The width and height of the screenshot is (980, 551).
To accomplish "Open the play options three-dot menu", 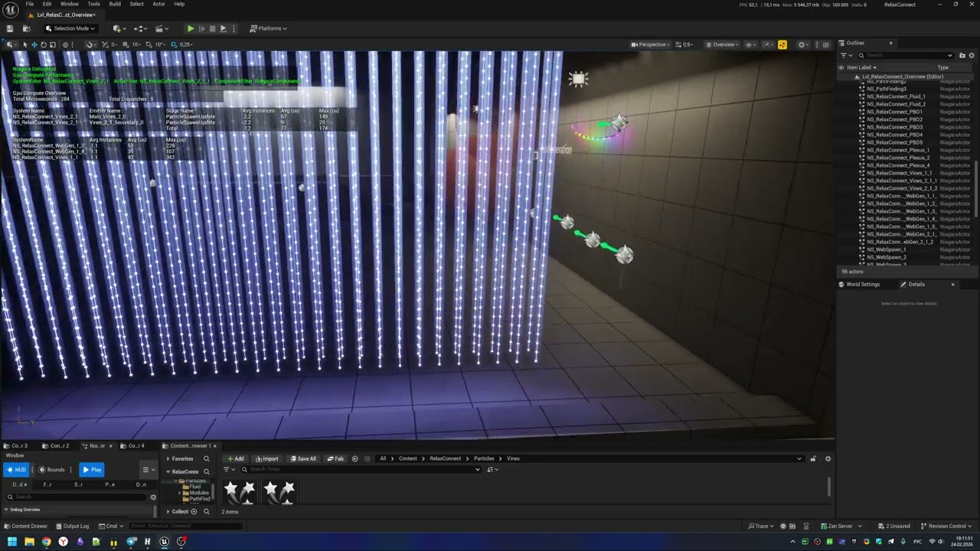I will tap(234, 28).
